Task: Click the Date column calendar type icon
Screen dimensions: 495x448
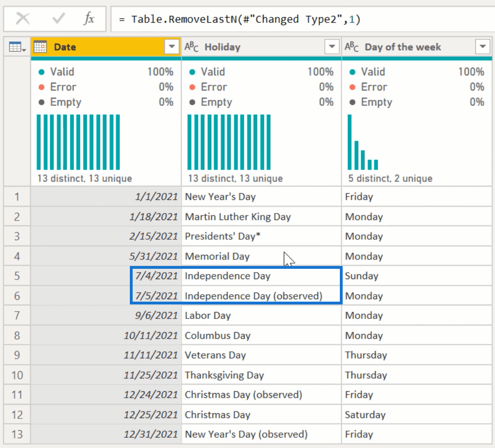Action: click(40, 47)
